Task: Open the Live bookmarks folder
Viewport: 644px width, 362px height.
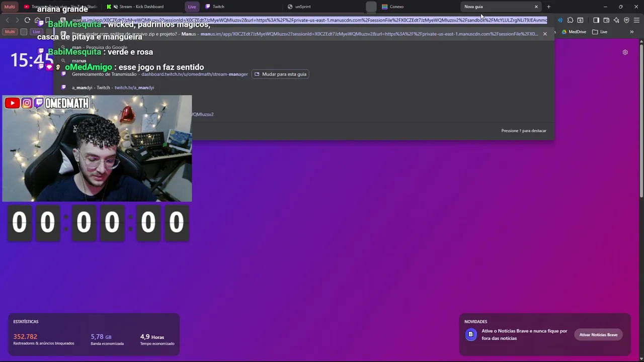Action: pos(600,32)
